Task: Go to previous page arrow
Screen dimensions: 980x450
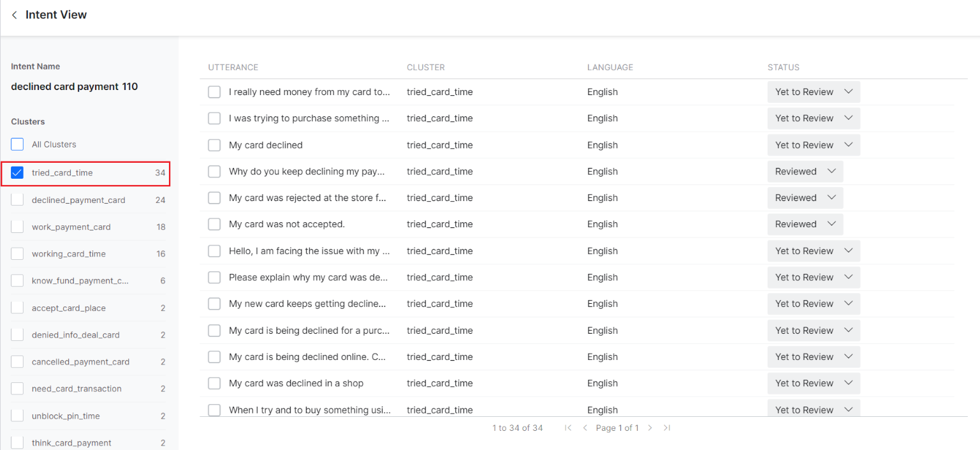Action: tap(585, 428)
